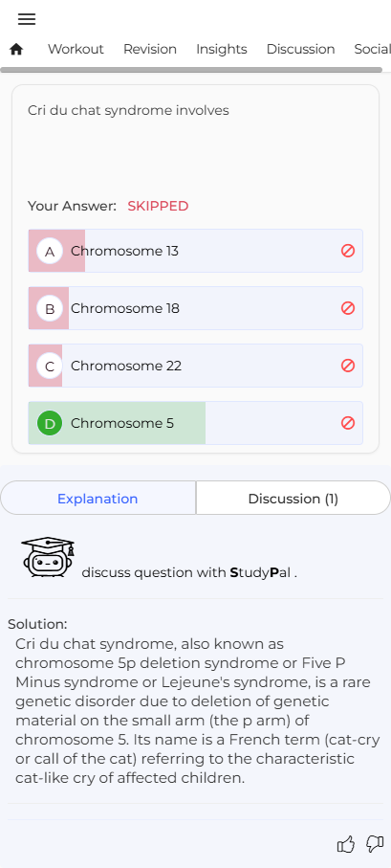391x868 pixels.
Task: Click the block icon on Chromosome 13
Action: pos(348,251)
